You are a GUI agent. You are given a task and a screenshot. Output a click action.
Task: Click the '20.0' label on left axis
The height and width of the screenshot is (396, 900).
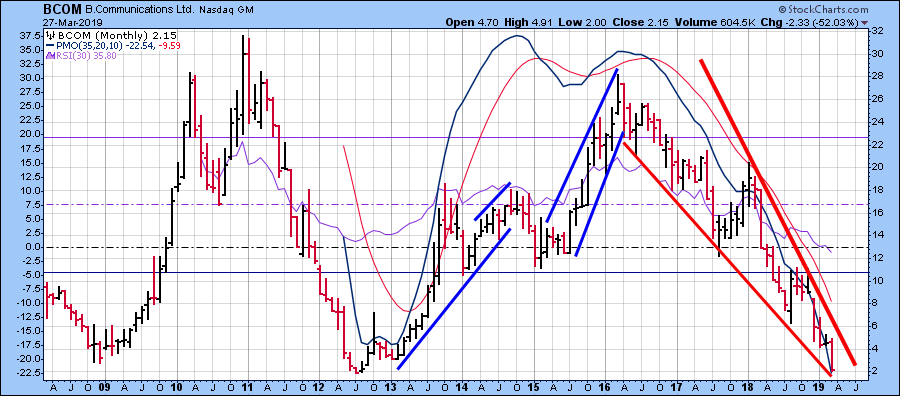pyautogui.click(x=30, y=134)
